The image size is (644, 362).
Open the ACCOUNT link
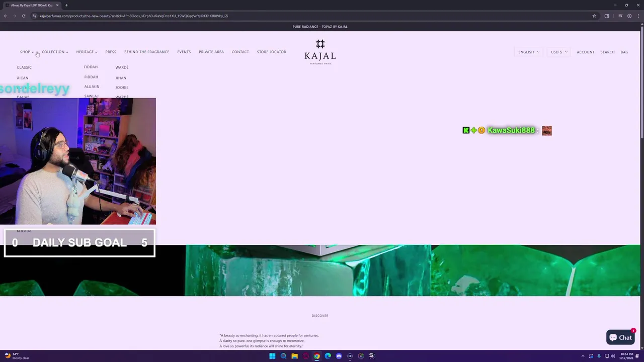tap(585, 52)
